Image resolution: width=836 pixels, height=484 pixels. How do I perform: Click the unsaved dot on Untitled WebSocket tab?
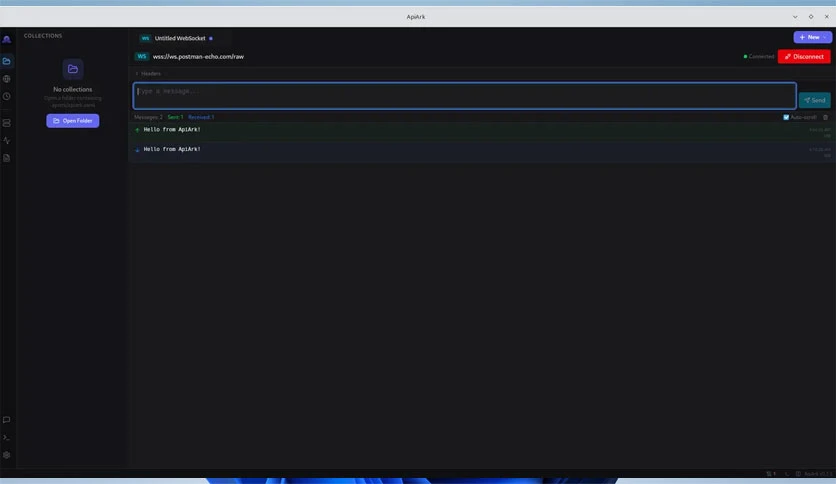tap(211, 38)
